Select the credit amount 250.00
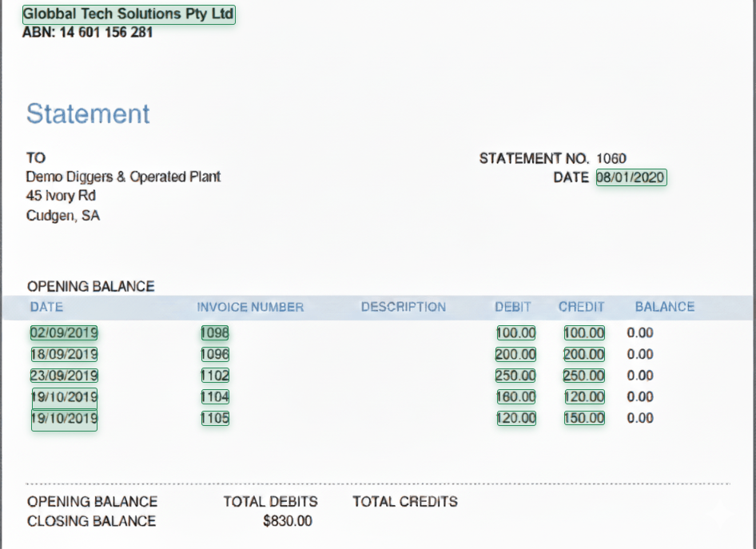Viewport: 756px width, 549px height. [x=584, y=376]
